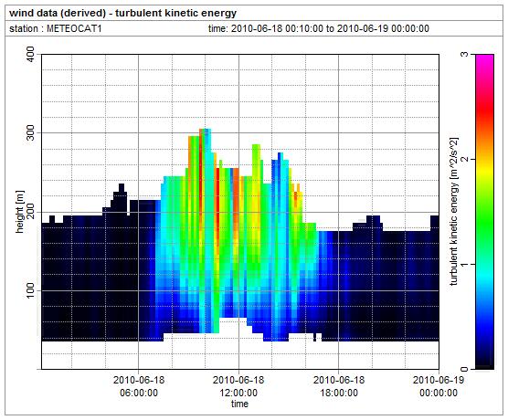The height and width of the screenshot is (420, 508).
Task: Click the '2010-06-18 12:00:00' time axis label
Action: pyautogui.click(x=238, y=386)
